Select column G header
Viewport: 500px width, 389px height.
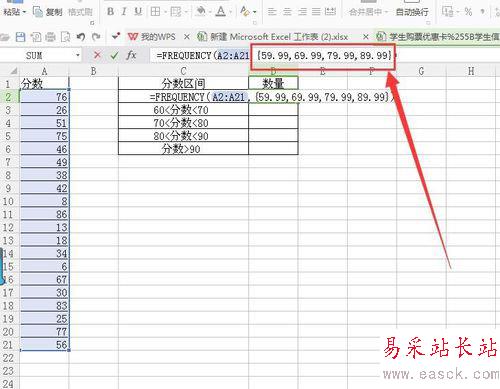[x=421, y=71]
